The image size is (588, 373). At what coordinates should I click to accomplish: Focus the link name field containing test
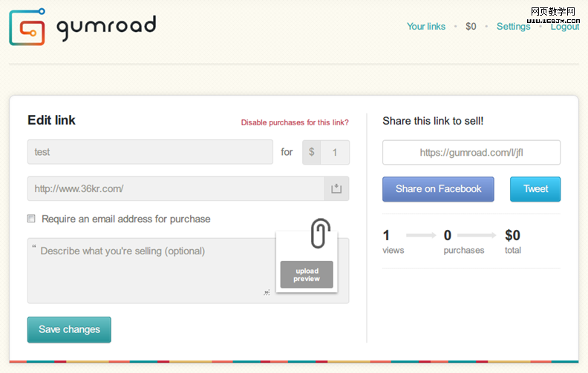pyautogui.click(x=150, y=152)
